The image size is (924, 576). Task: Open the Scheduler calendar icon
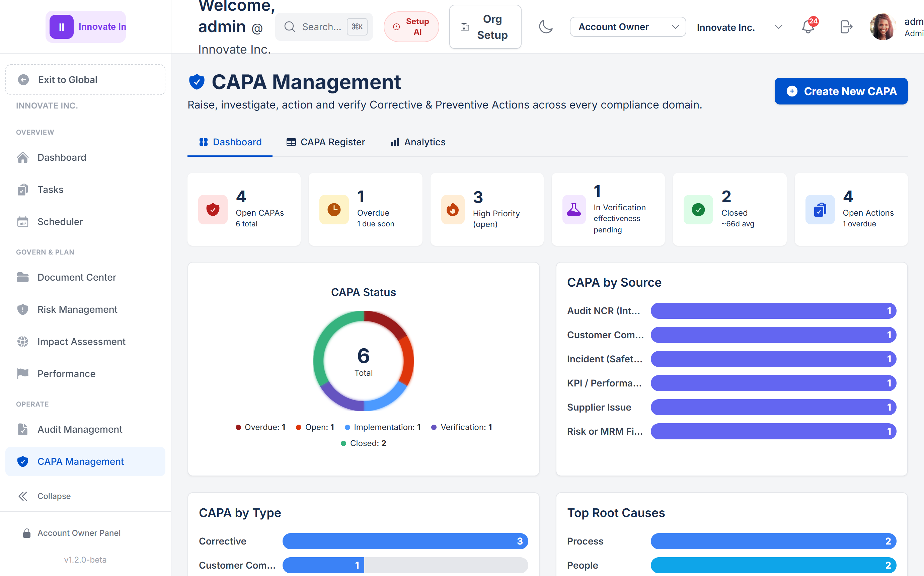click(23, 222)
